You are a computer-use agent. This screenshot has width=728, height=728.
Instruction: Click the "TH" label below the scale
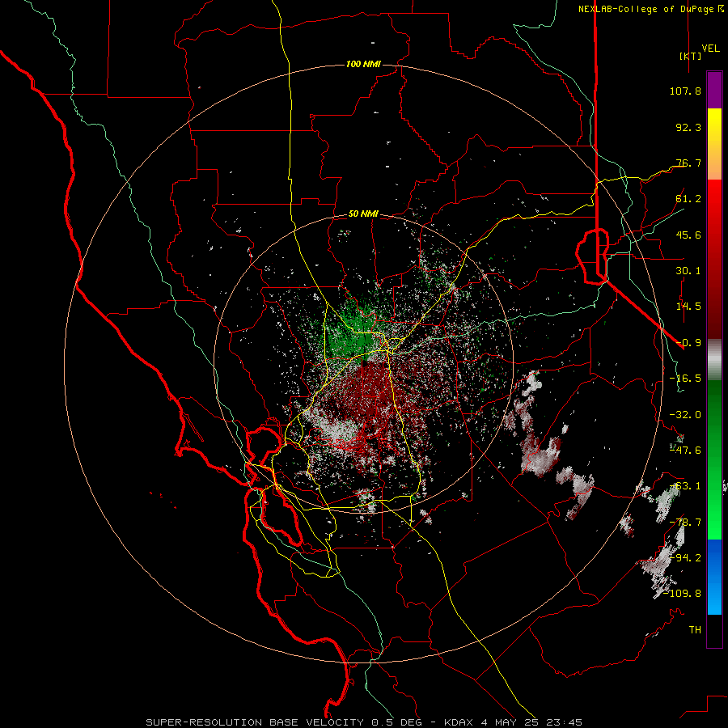pyautogui.click(x=695, y=630)
